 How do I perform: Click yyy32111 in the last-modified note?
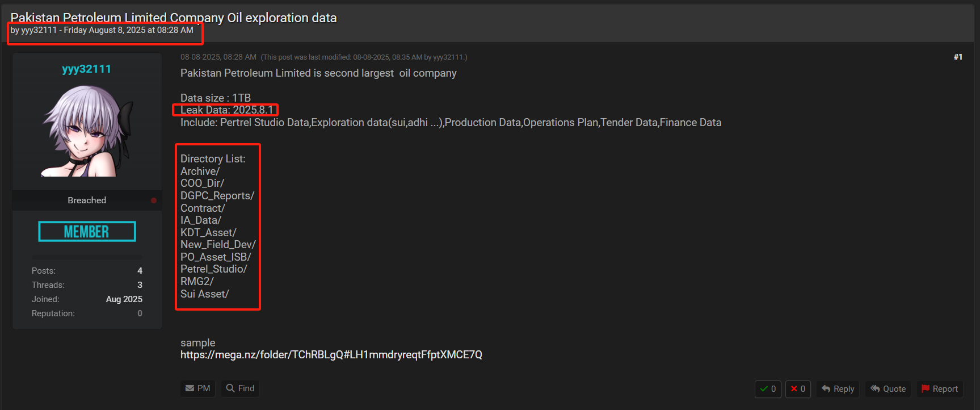click(x=448, y=57)
